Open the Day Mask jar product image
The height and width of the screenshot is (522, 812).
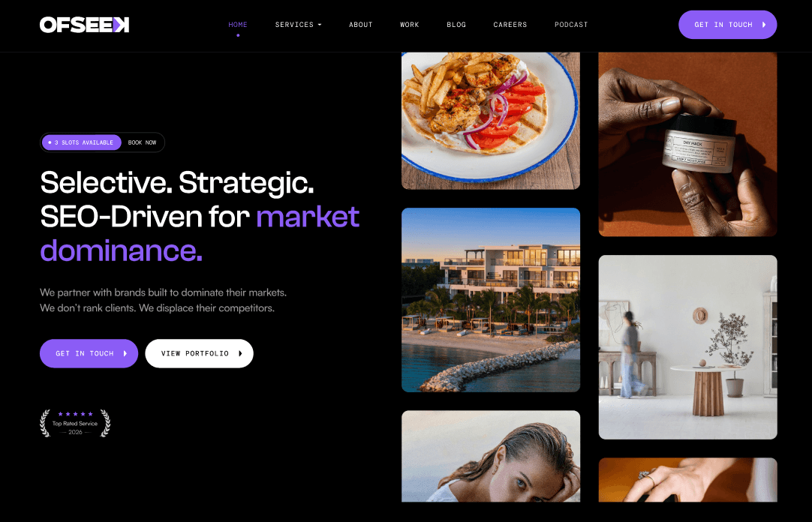(x=687, y=144)
